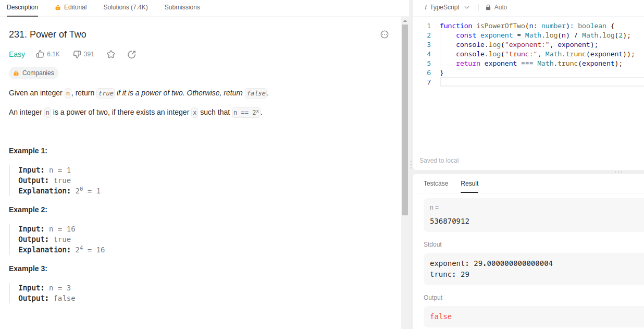Click the lock icon beside Auto
This screenshot has width=644, height=329.
point(488,7)
